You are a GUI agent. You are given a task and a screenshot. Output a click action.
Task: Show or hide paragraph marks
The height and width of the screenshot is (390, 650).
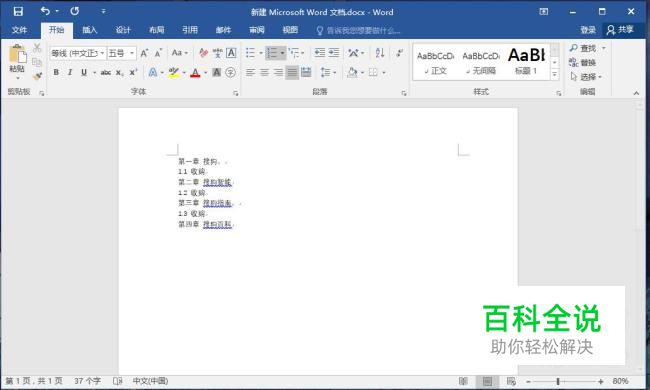399,53
